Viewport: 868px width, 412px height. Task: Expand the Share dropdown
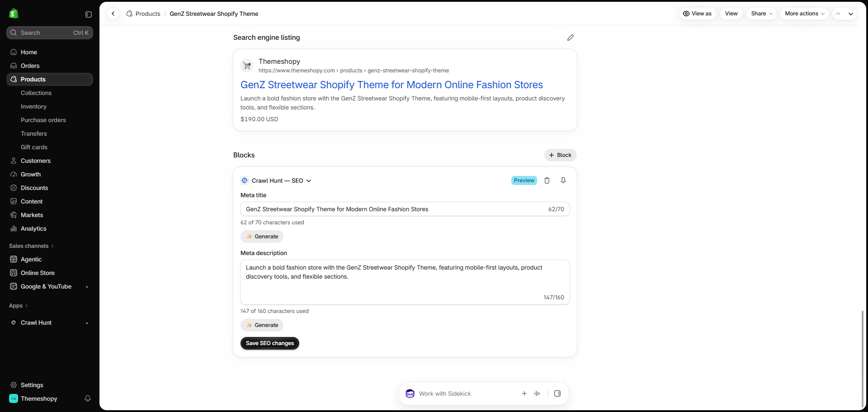click(x=762, y=14)
